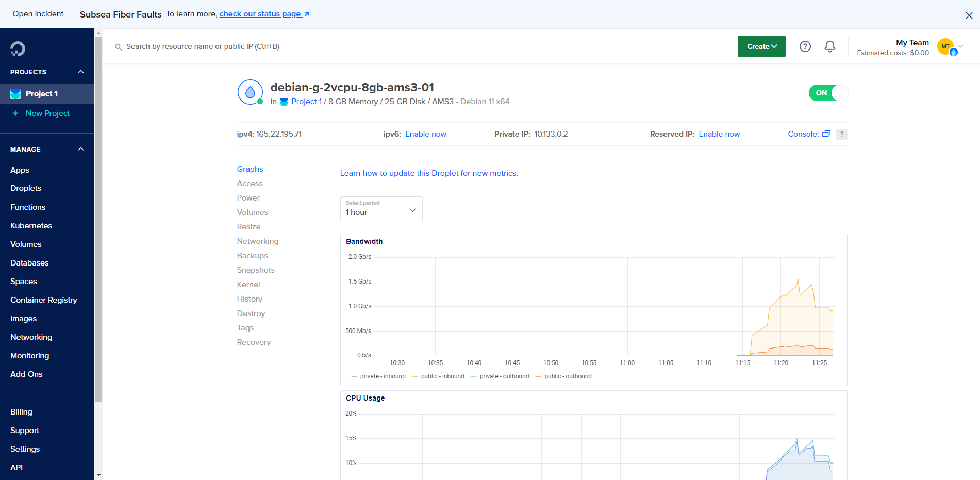Image resolution: width=980 pixels, height=480 pixels.
Task: Toggle public - inbound legend series
Action: pos(438,376)
